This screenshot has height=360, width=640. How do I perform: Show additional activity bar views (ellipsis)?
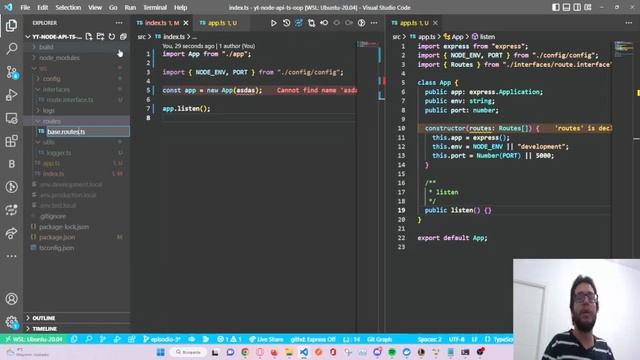click(11, 256)
